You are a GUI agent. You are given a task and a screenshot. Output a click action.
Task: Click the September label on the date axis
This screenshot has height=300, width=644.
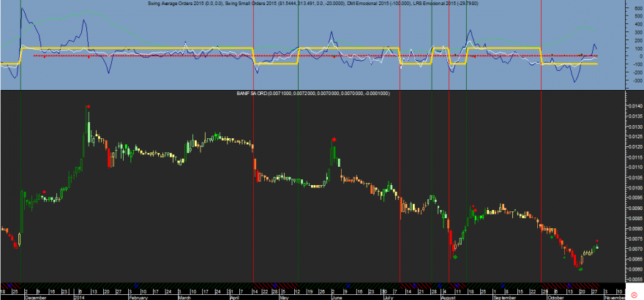(x=503, y=298)
